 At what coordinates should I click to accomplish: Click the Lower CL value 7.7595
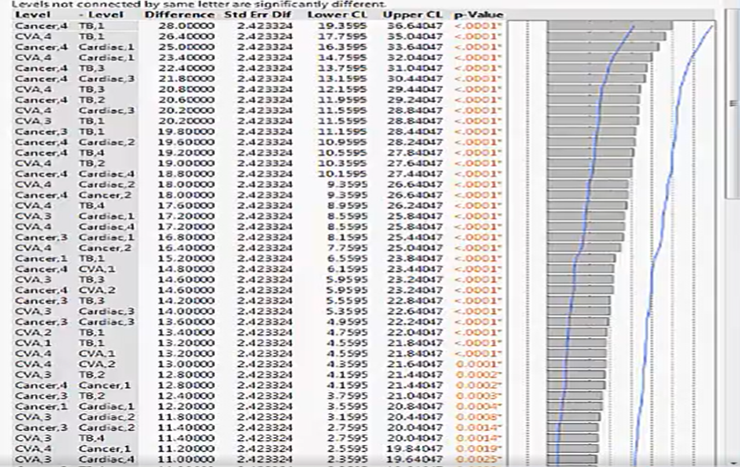[x=348, y=248]
